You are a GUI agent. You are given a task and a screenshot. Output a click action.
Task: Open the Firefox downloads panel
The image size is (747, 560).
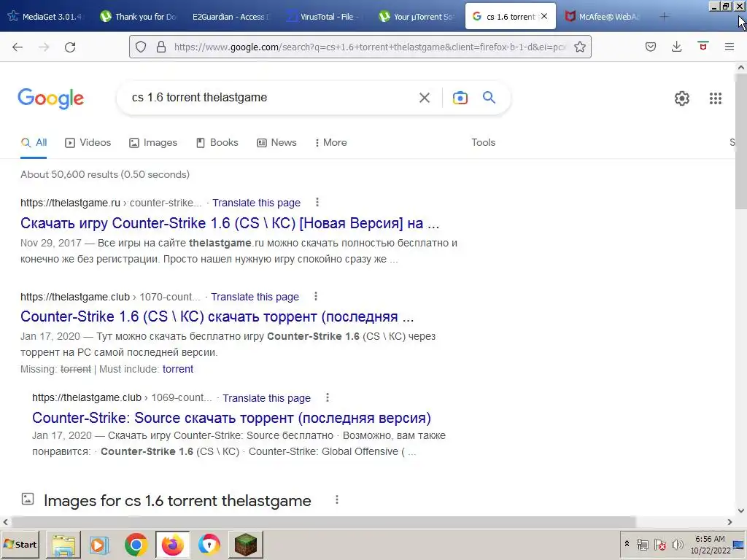[x=676, y=47]
